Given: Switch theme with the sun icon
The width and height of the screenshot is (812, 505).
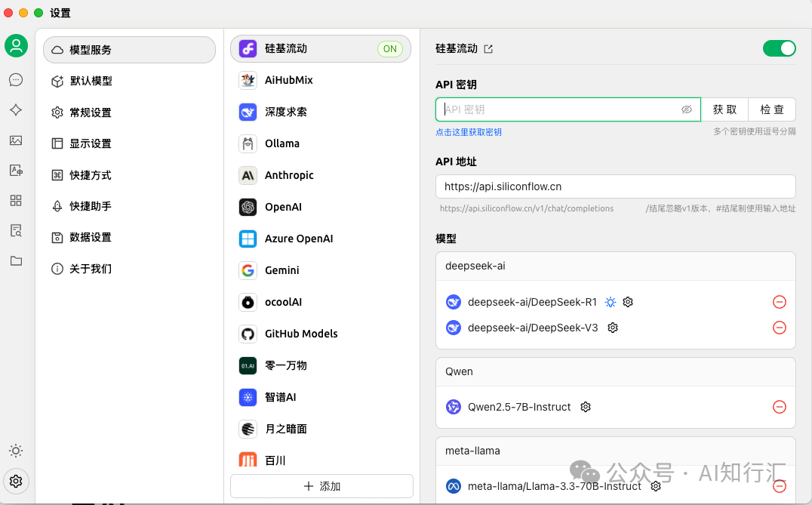Looking at the screenshot, I should click(16, 451).
